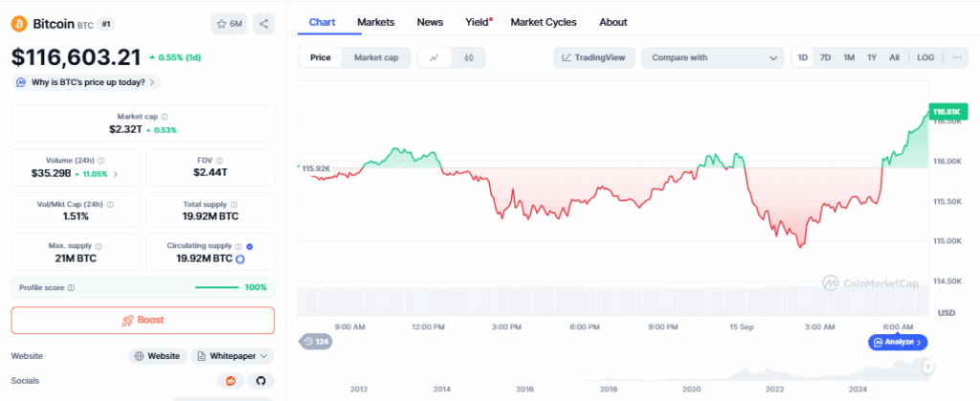Click the Max. supply info icon
The width and height of the screenshot is (980, 401).
tap(99, 247)
